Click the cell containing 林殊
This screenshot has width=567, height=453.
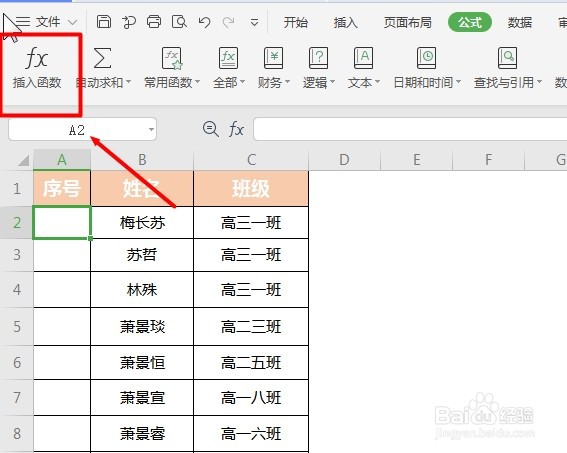pos(142,290)
